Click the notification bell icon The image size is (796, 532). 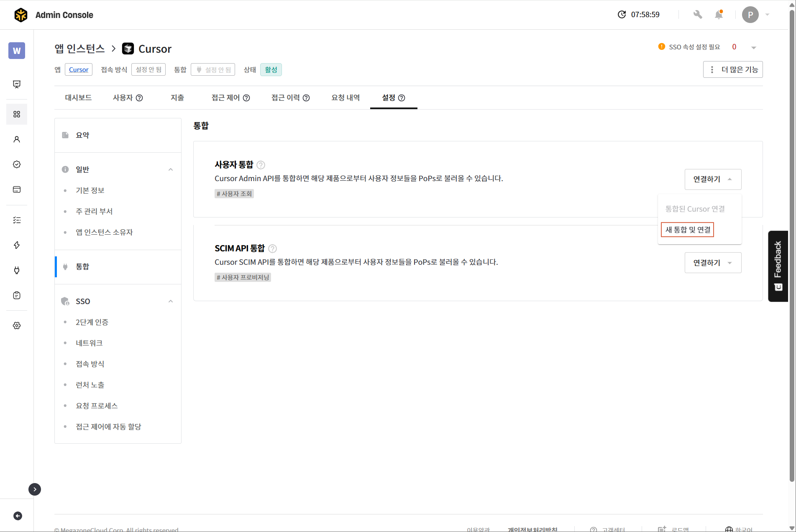(719, 15)
